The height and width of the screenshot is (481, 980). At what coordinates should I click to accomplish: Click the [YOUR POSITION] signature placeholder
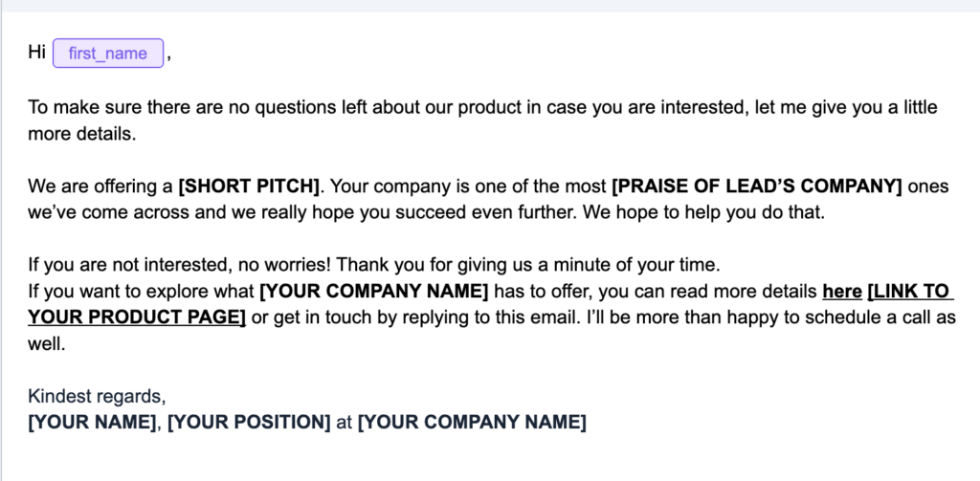tap(249, 422)
